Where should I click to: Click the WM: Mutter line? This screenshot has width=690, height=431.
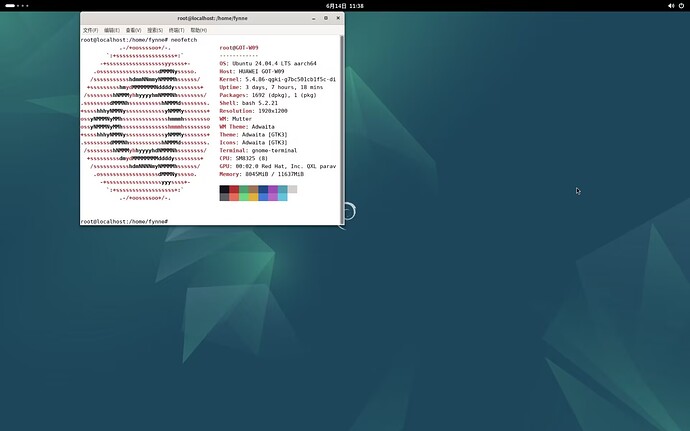point(235,119)
